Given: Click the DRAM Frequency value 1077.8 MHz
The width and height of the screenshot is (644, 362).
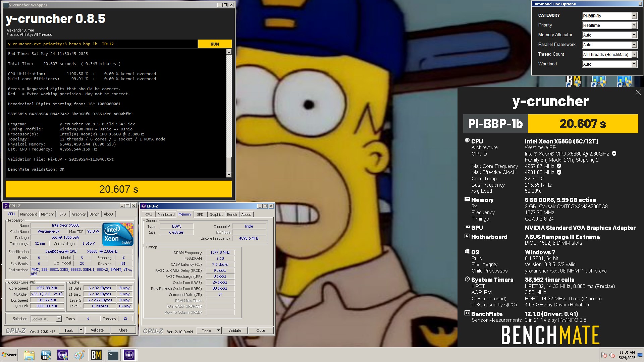Looking at the screenshot, I should [x=220, y=253].
